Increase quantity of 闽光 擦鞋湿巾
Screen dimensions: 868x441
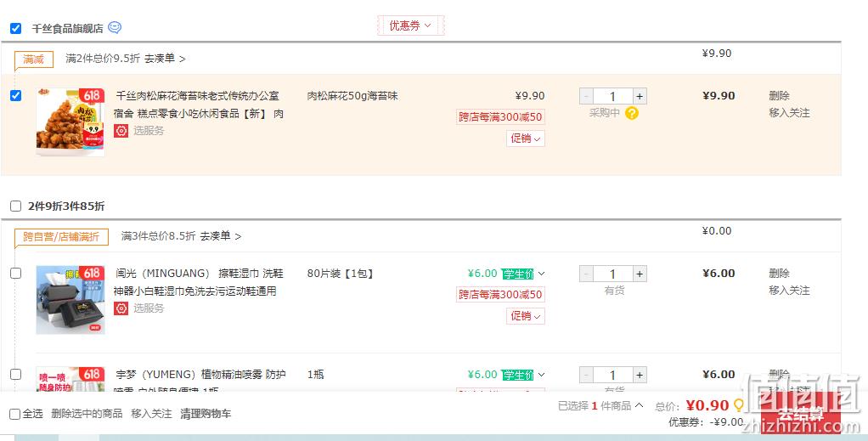(x=640, y=274)
